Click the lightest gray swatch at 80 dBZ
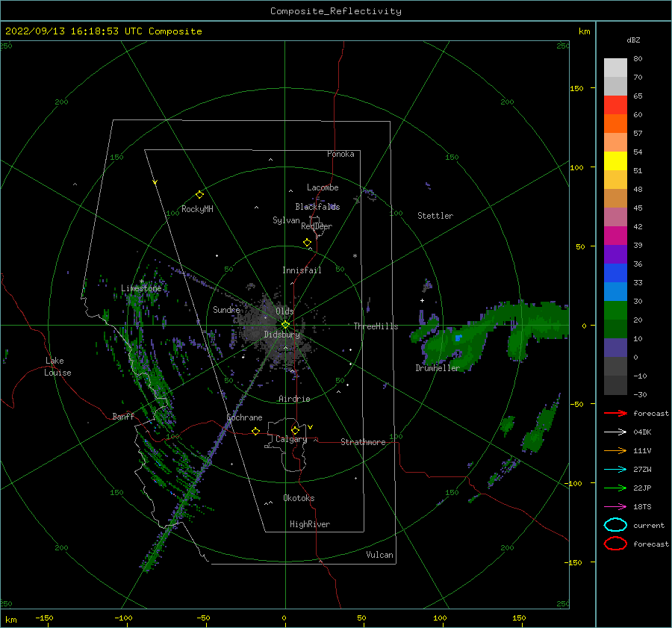This screenshot has height=628, width=672. click(x=615, y=67)
